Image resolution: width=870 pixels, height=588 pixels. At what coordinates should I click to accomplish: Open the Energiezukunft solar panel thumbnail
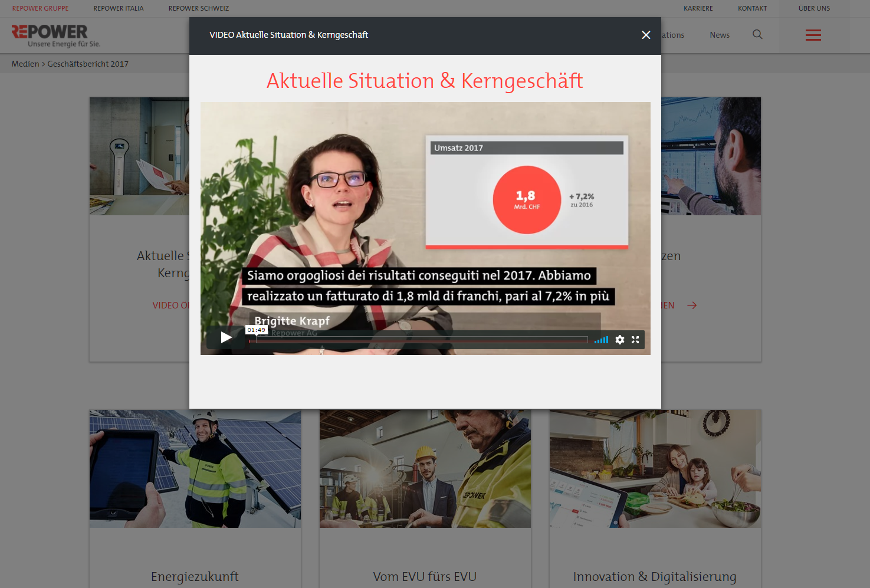click(195, 469)
